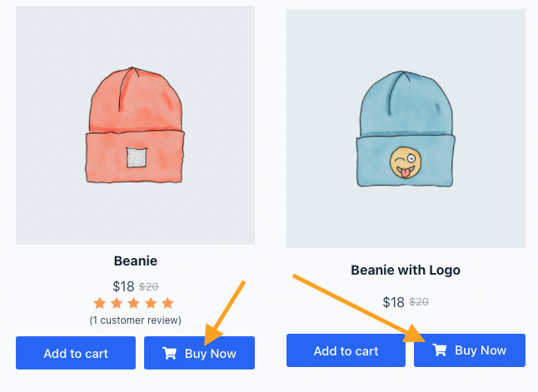Click the fourth star of the Beanie rating
Viewport: 538px width, 392px height.
(151, 303)
